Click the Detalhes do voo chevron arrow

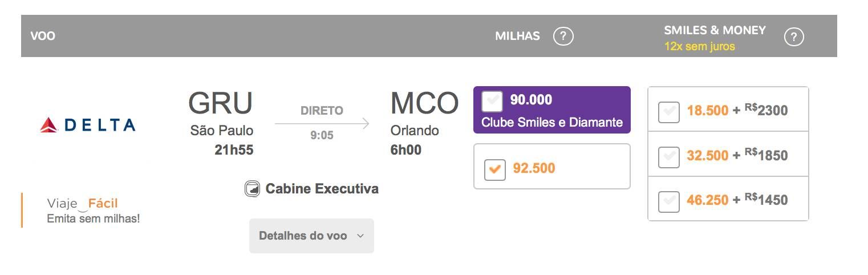[x=360, y=236]
